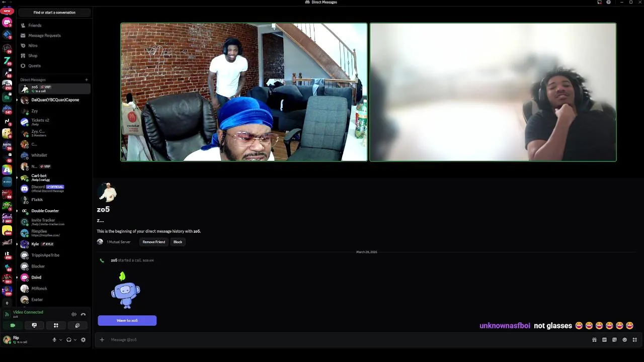This screenshot has width=644, height=362.
Task: Open the Dxivd conversation
Action: (54, 277)
